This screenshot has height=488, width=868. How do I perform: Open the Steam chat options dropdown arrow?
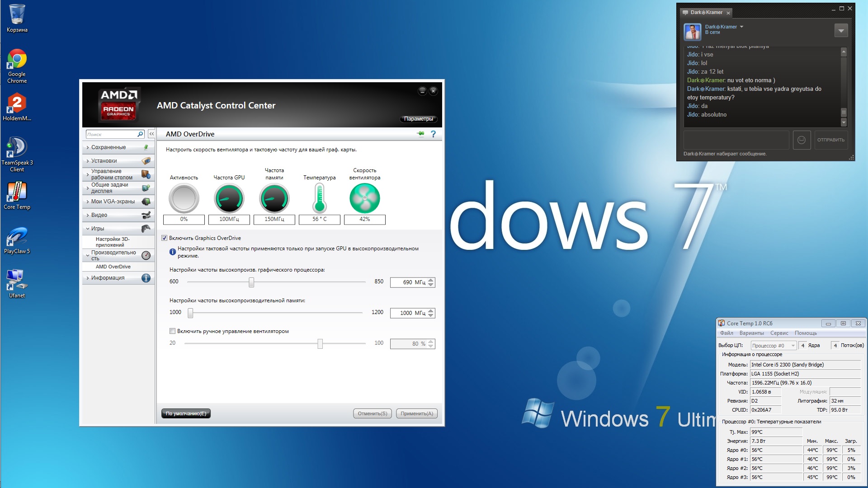841,31
